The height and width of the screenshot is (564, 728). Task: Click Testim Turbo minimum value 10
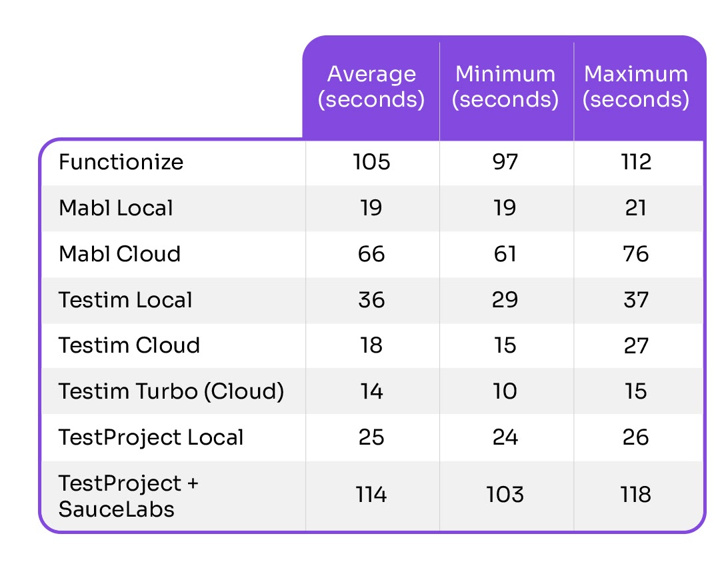coord(505,391)
